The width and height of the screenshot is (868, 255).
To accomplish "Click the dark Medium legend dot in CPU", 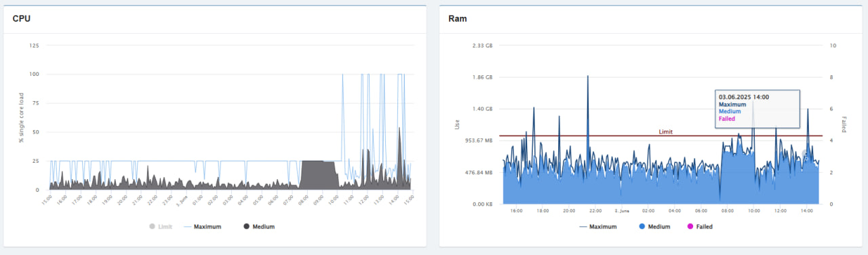I will coord(246,227).
